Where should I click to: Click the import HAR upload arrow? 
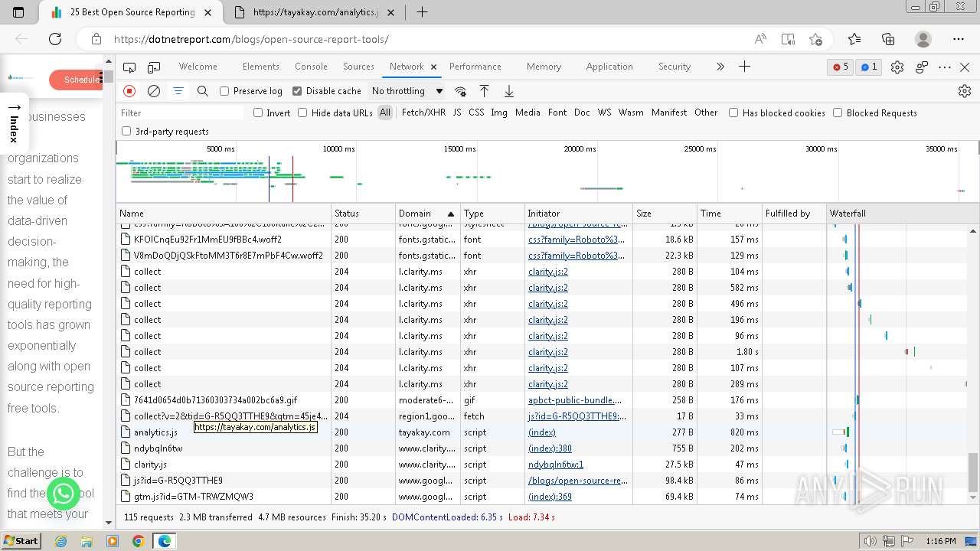pyautogui.click(x=485, y=91)
